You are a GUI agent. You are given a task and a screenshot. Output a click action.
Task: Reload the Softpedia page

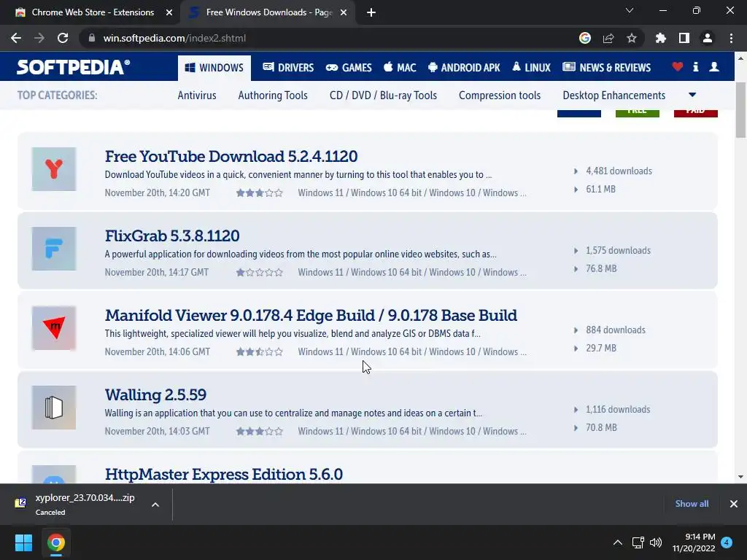coord(63,38)
